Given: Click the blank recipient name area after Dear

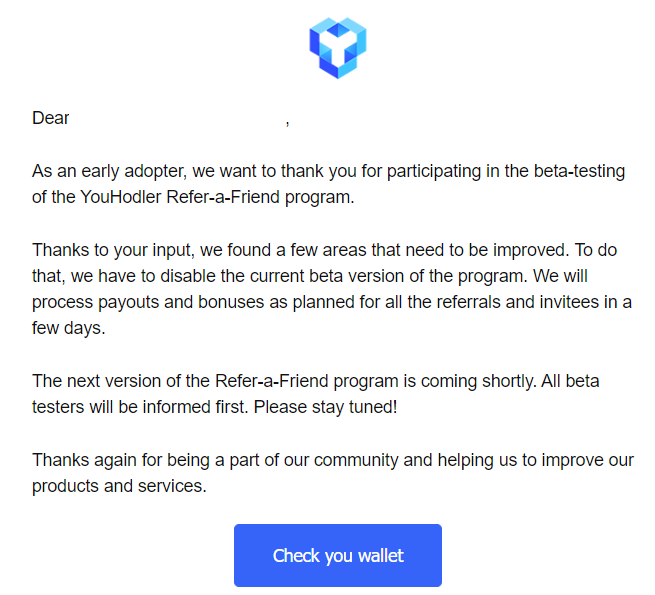Looking at the screenshot, I should (x=177, y=118).
